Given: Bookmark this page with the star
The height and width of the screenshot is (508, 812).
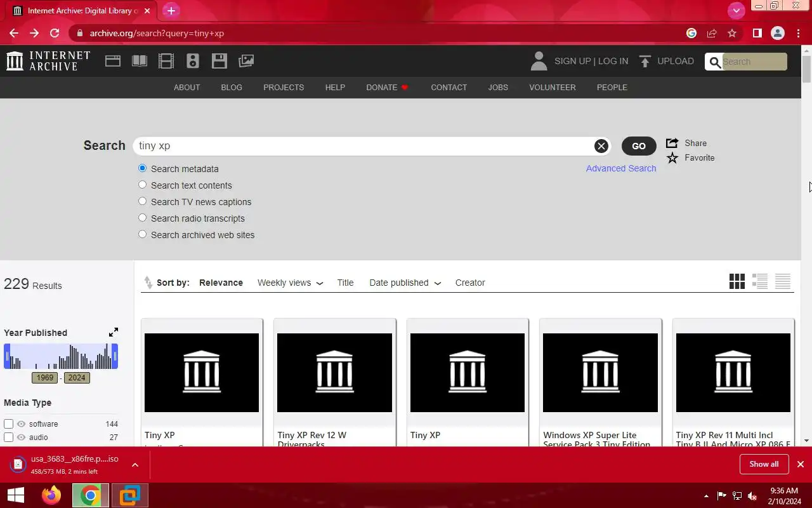Looking at the screenshot, I should (732, 33).
